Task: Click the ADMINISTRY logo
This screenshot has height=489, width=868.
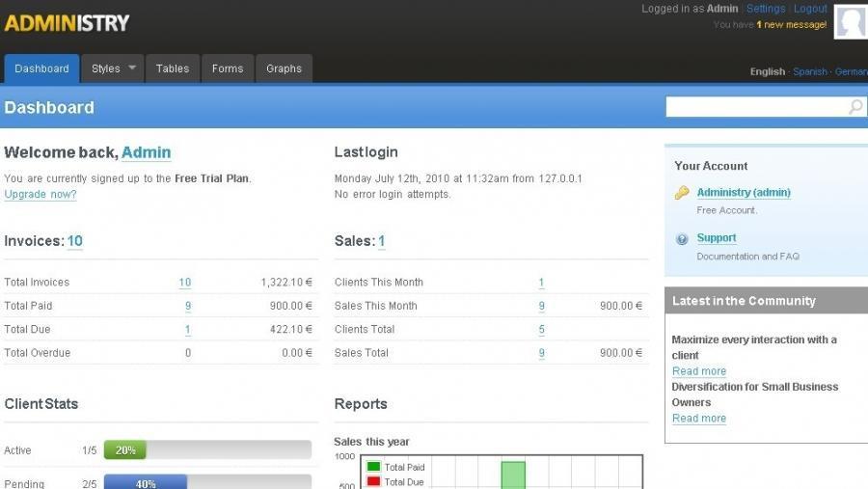Action: [x=67, y=23]
